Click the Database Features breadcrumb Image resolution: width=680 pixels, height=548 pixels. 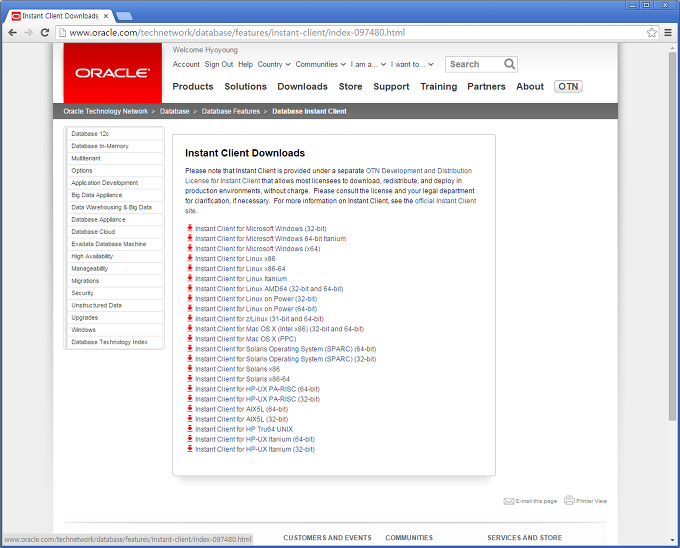(x=231, y=111)
